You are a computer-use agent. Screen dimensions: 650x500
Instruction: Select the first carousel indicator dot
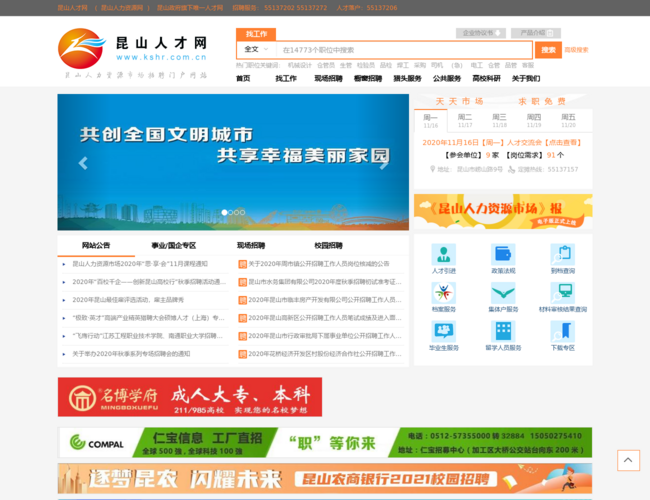coord(225,212)
